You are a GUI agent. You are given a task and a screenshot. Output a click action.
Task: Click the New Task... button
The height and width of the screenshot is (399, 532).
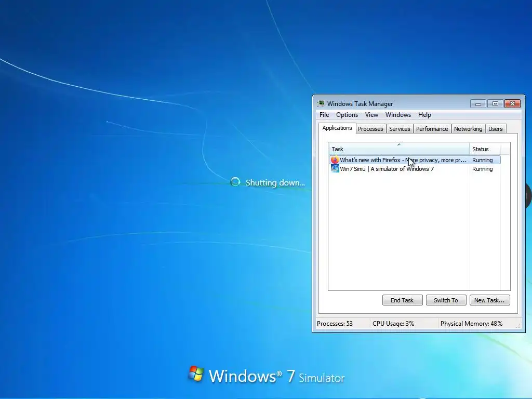point(489,300)
